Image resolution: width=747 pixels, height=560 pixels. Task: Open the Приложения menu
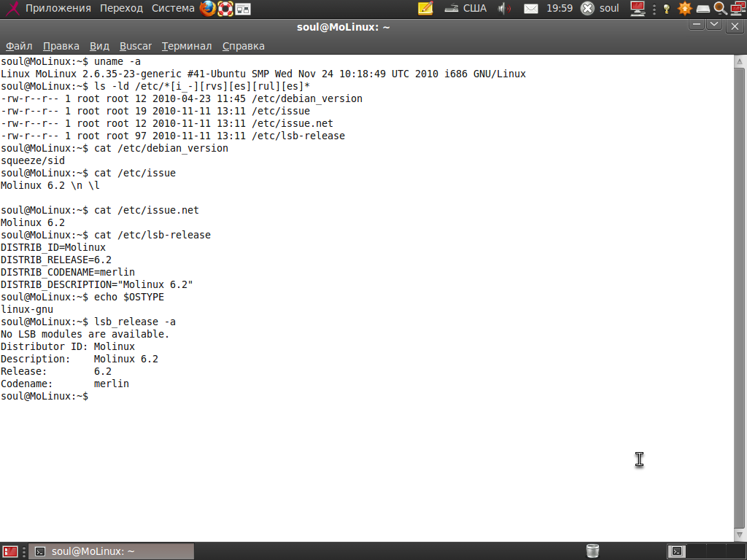pyautogui.click(x=58, y=9)
